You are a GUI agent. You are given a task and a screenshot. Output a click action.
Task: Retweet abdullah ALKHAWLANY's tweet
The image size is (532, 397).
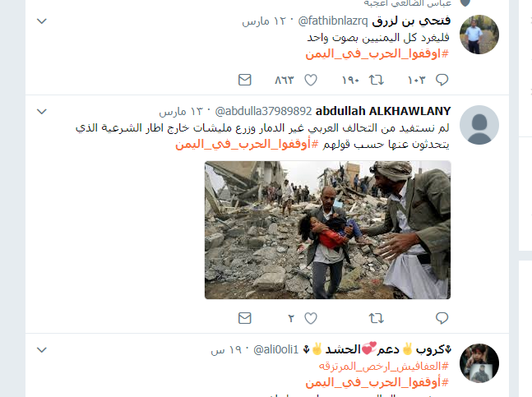pyautogui.click(x=377, y=318)
